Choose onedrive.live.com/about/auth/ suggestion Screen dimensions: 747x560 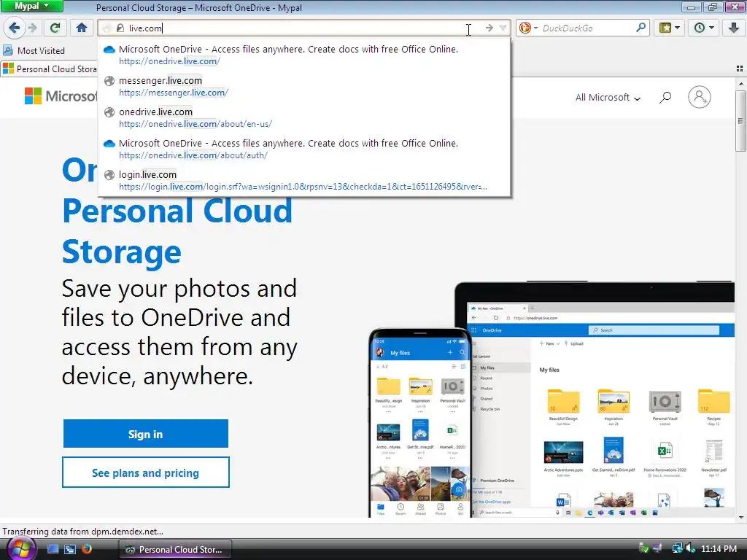[x=304, y=149]
